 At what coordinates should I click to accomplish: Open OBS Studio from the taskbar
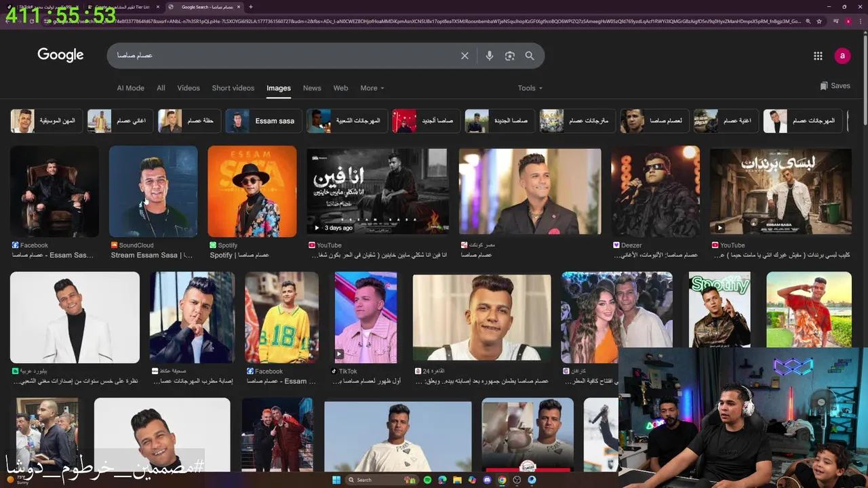[x=517, y=480]
